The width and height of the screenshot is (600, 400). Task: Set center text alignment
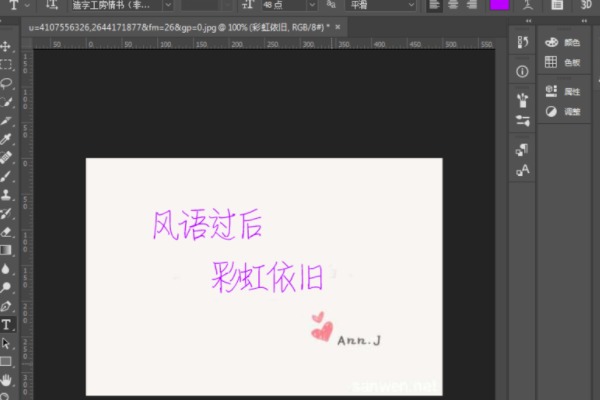[453, 5]
